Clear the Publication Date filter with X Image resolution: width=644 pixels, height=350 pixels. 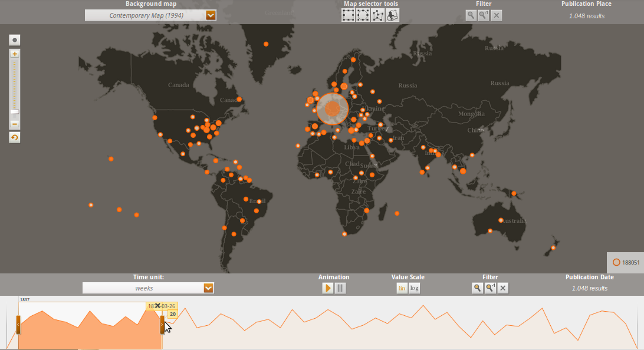point(503,288)
